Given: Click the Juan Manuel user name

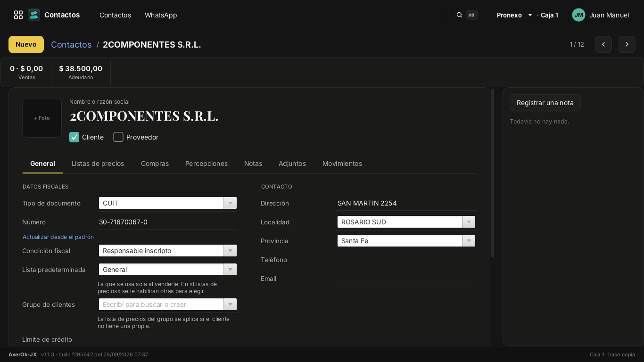Looking at the screenshot, I should 609,15.
